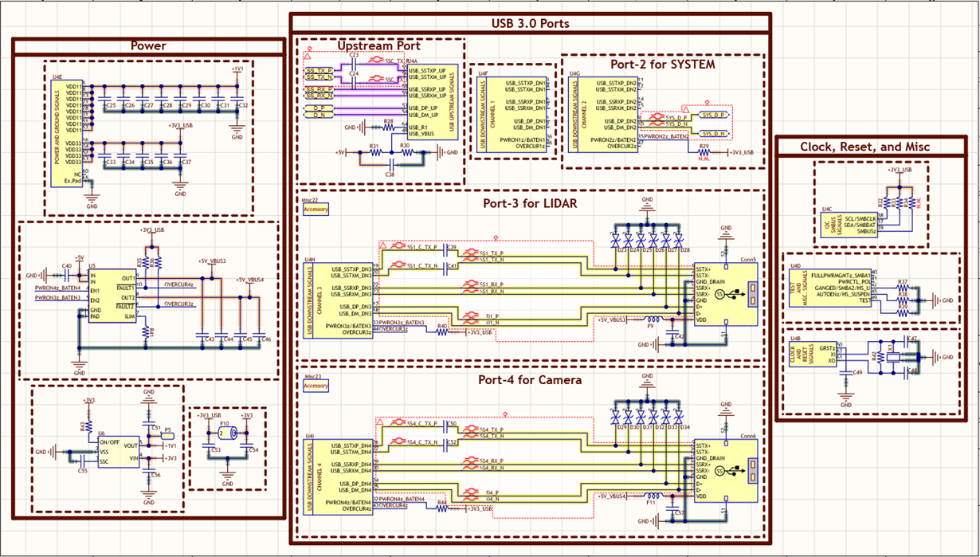Select resistor R28 on USB_R1
The image size is (980, 557).
pyautogui.click(x=388, y=127)
